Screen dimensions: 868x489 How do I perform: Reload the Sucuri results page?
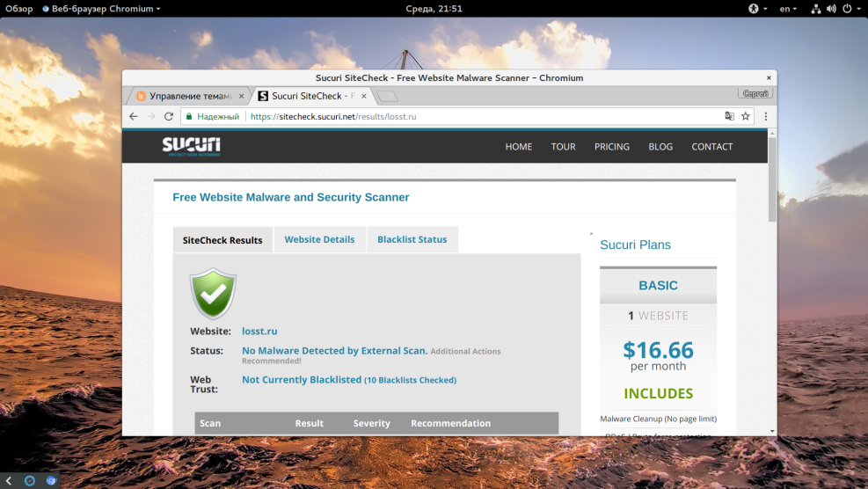[169, 116]
